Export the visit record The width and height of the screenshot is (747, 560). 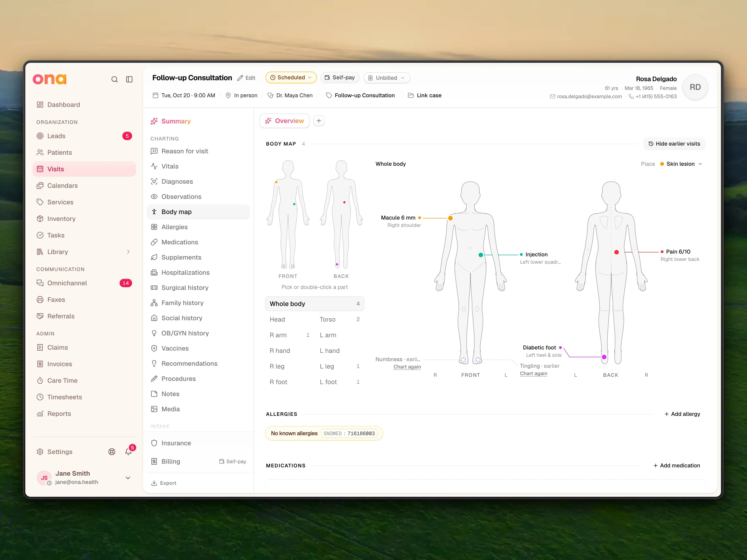(164, 483)
